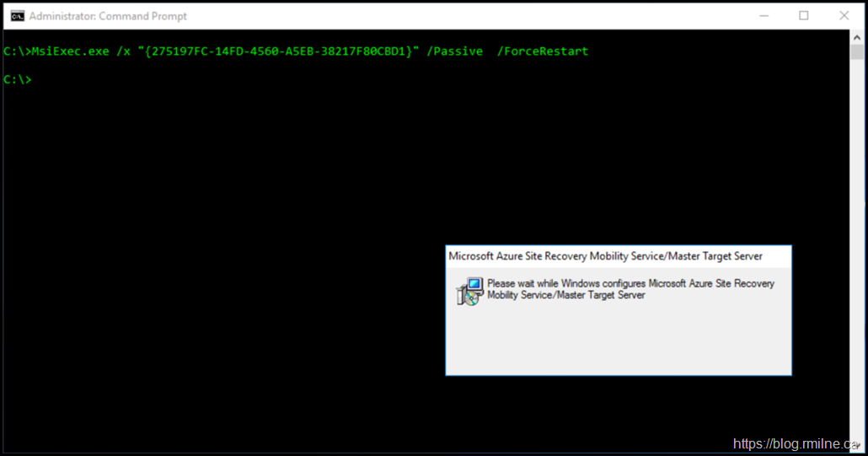Screen dimensions: 868x456
Task: Click the installer icon in the Azure dialog
Action: click(x=469, y=291)
